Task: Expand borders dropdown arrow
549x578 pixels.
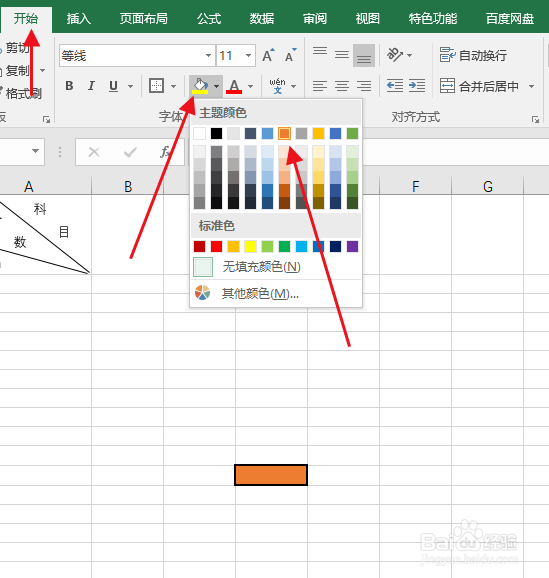Action: pos(173,86)
